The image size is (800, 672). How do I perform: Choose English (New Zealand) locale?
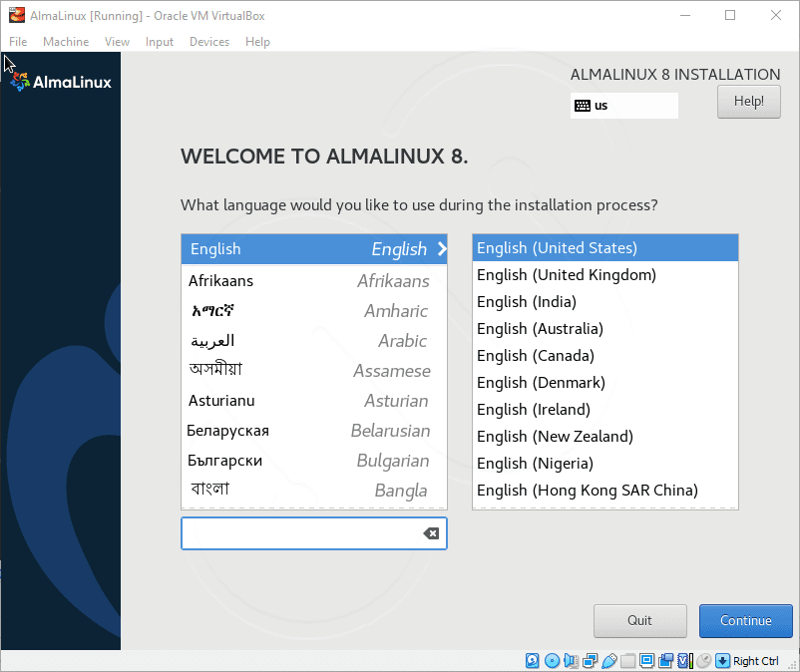tap(605, 437)
